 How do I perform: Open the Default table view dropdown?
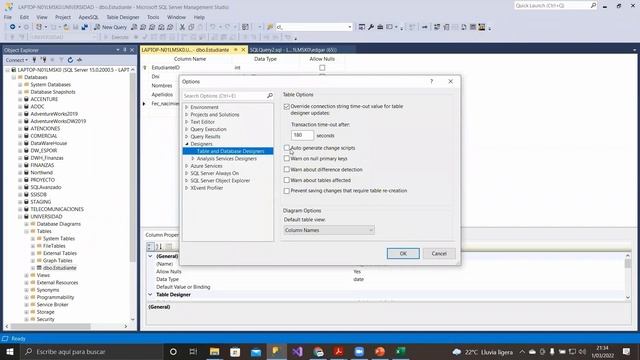click(x=329, y=230)
